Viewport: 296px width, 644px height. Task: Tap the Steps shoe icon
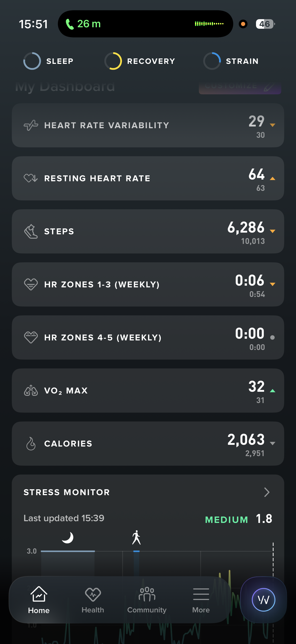pyautogui.click(x=31, y=232)
